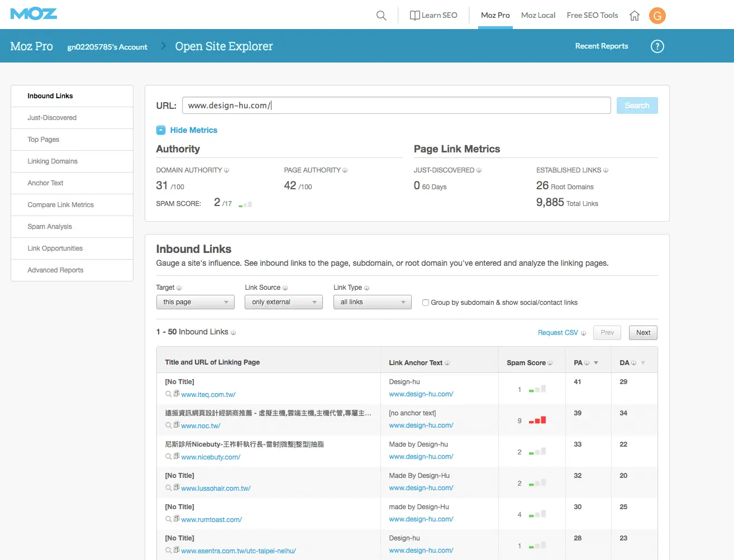The image size is (734, 560).
Task: Select Moz Pro top tab
Action: pos(495,15)
